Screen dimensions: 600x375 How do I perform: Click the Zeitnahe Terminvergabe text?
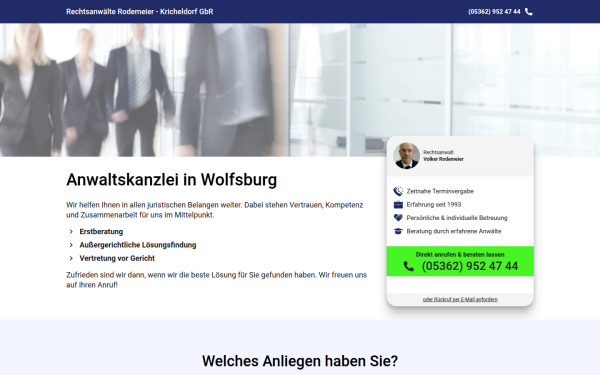coord(440,191)
